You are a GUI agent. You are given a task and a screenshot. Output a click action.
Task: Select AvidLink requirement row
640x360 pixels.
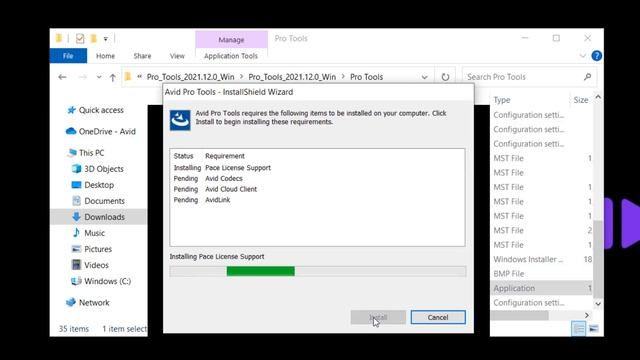click(202, 200)
